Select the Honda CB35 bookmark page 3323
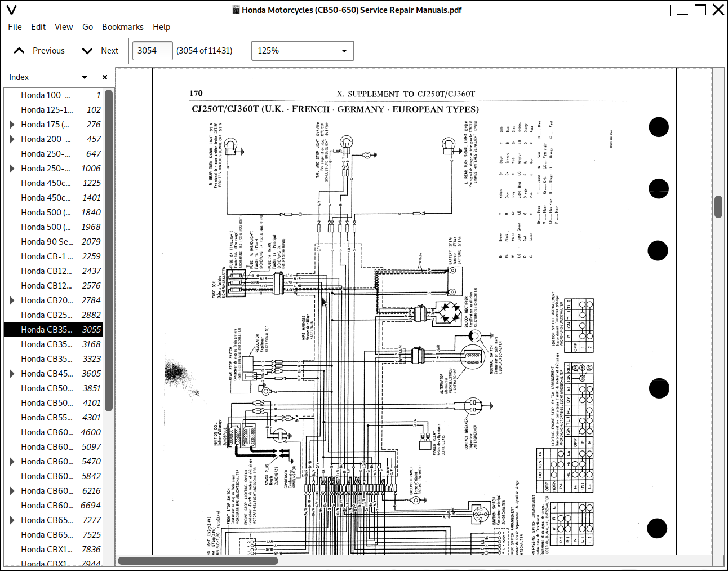This screenshot has height=571, width=728. point(54,359)
